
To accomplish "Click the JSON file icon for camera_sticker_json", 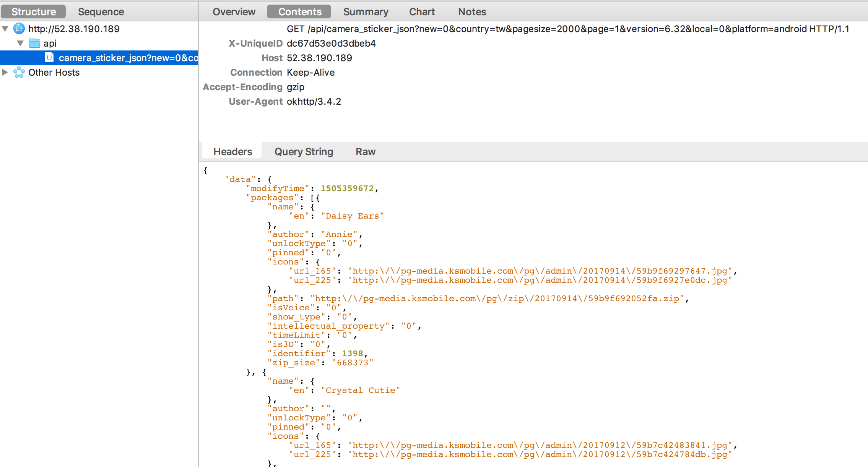I will click(x=49, y=58).
